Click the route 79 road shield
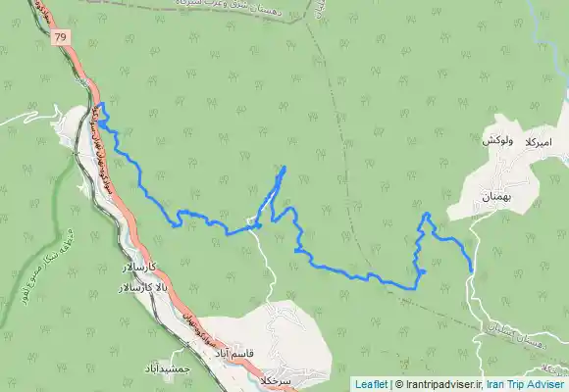Screen dimensions: 569x392 [x=60, y=37]
